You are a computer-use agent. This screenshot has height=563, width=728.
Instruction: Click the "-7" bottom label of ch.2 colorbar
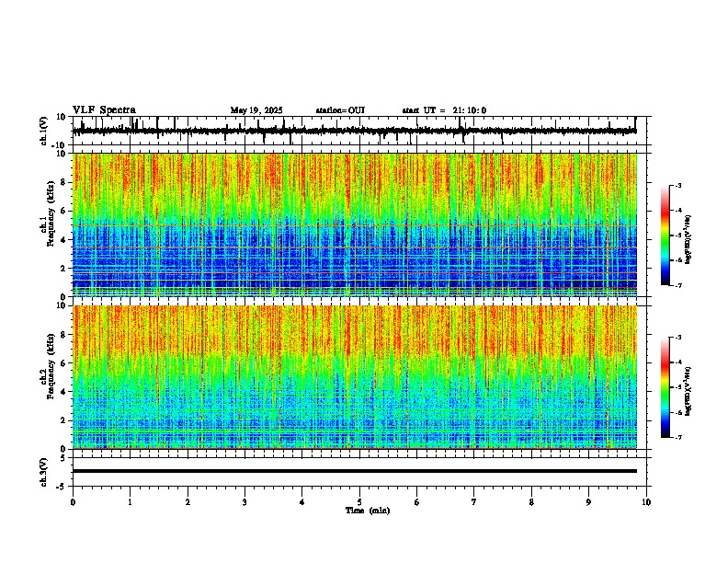(678, 438)
